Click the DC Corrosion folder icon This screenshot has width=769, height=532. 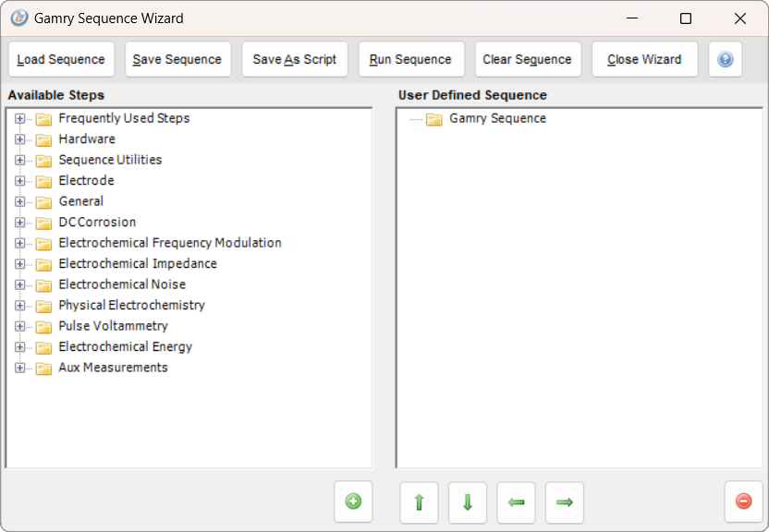pos(43,223)
